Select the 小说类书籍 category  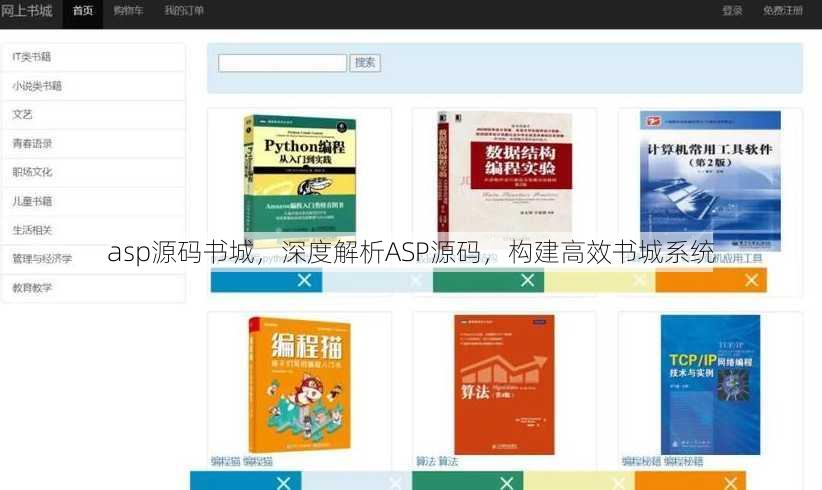point(93,86)
